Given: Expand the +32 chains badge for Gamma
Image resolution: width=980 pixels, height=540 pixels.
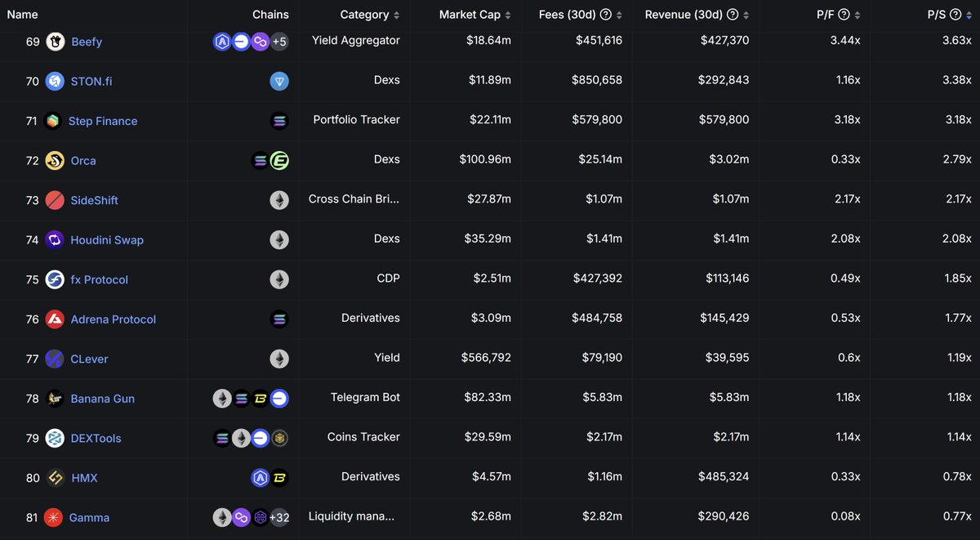Looking at the screenshot, I should click(279, 517).
